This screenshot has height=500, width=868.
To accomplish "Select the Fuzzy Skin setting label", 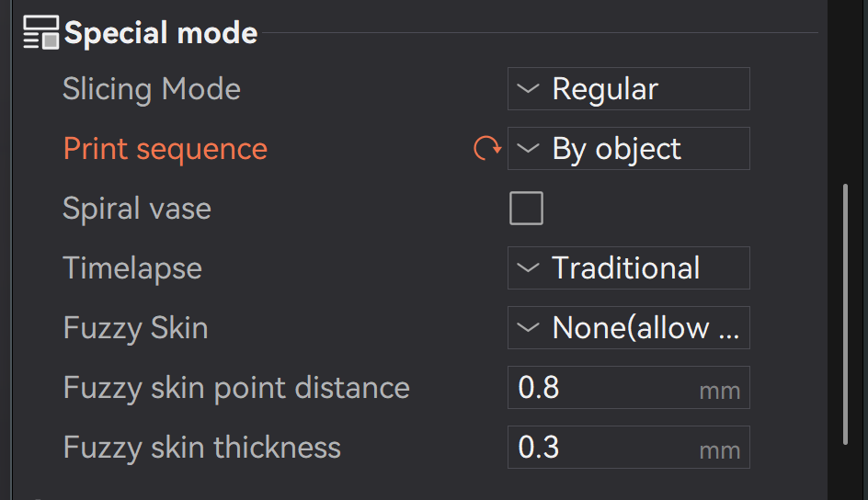I will (x=136, y=328).
